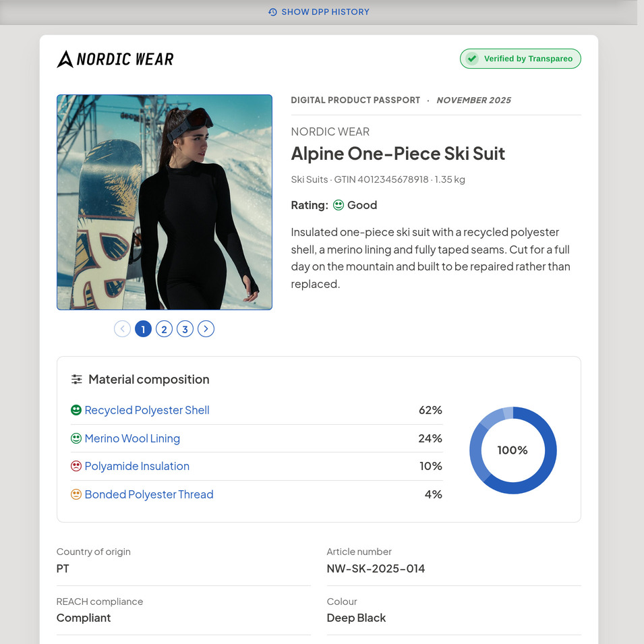Select image page 1

(144, 329)
